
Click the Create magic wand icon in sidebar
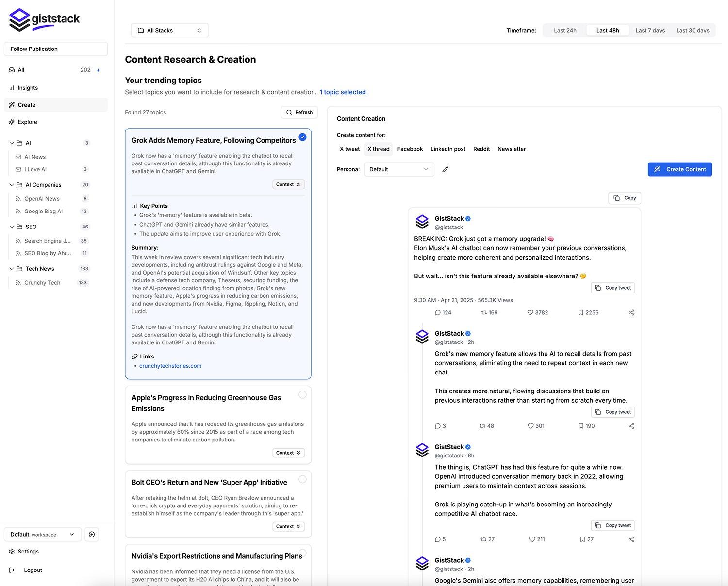(12, 105)
